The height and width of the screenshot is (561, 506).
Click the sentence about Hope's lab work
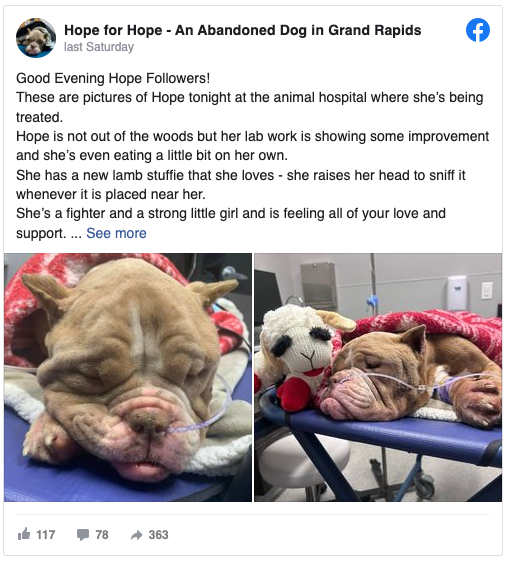click(x=252, y=146)
